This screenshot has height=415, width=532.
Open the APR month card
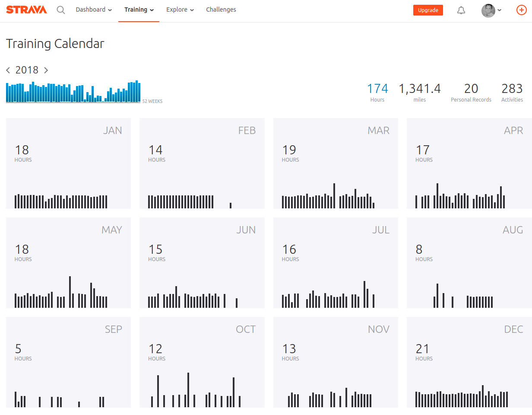(x=469, y=163)
